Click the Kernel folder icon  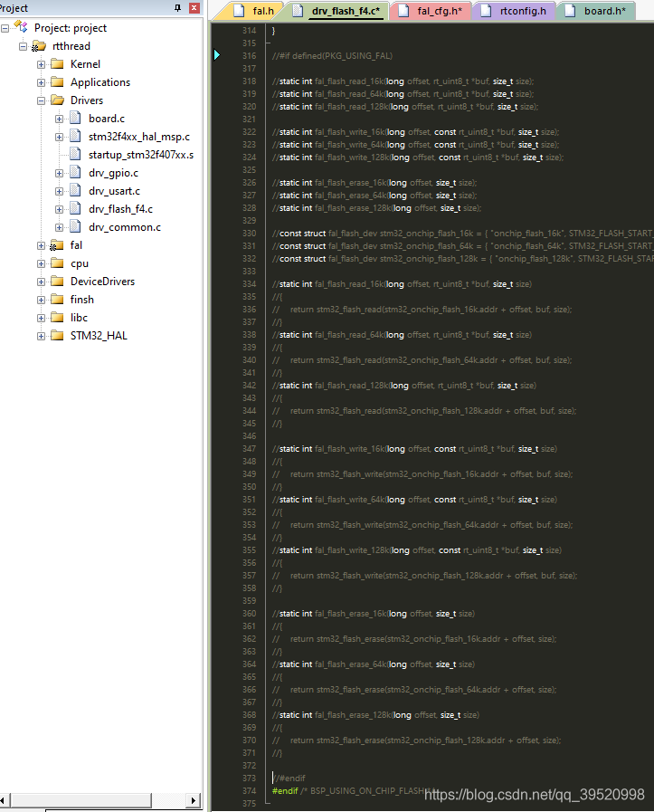tap(57, 64)
